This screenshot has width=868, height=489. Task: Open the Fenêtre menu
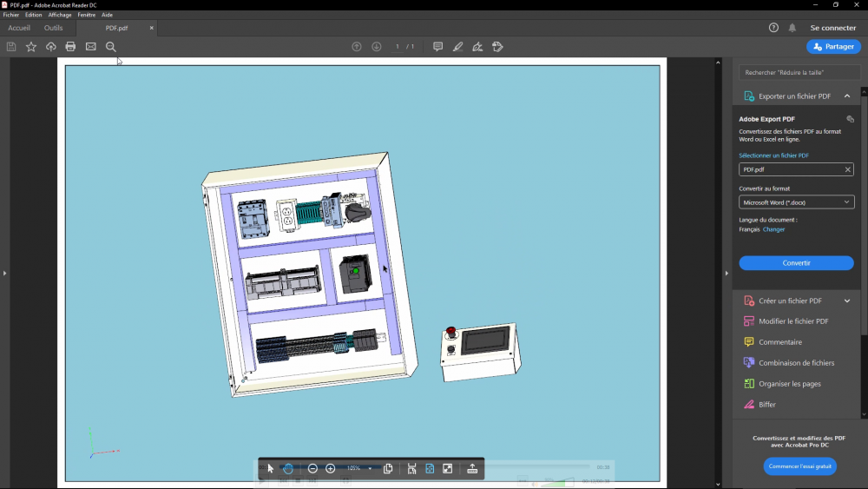point(86,15)
